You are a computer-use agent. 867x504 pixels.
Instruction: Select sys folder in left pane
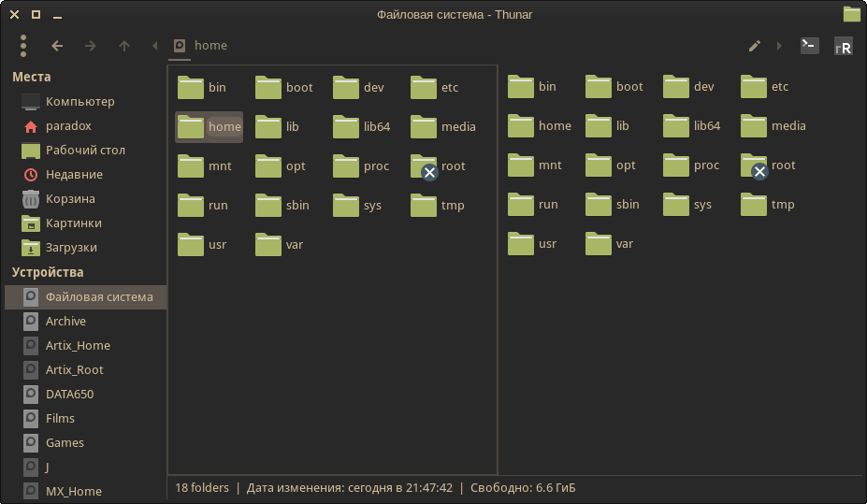pos(357,205)
